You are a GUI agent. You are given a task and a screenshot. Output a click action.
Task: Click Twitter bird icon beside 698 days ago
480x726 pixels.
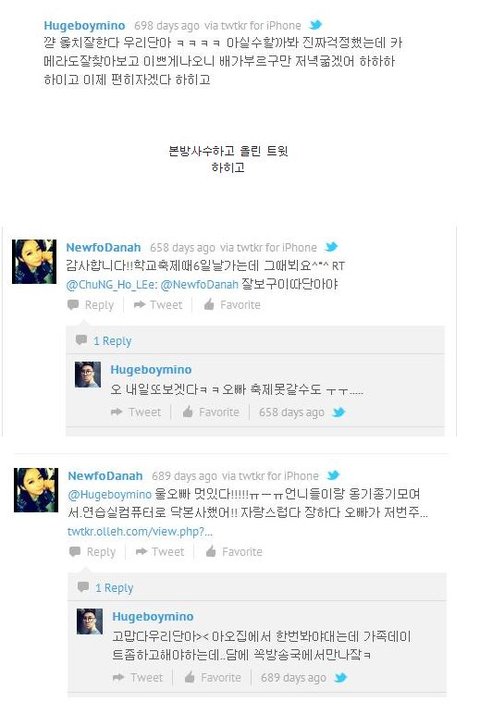point(316,25)
